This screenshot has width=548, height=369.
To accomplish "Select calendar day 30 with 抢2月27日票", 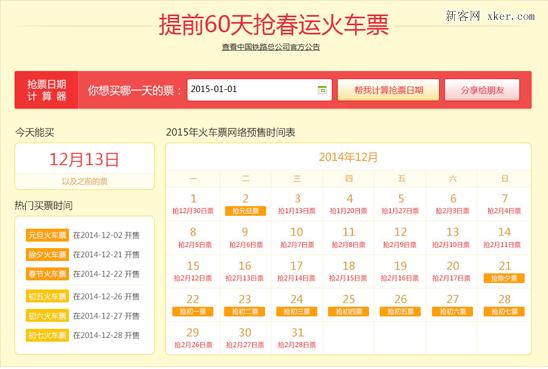I will pos(245,338).
